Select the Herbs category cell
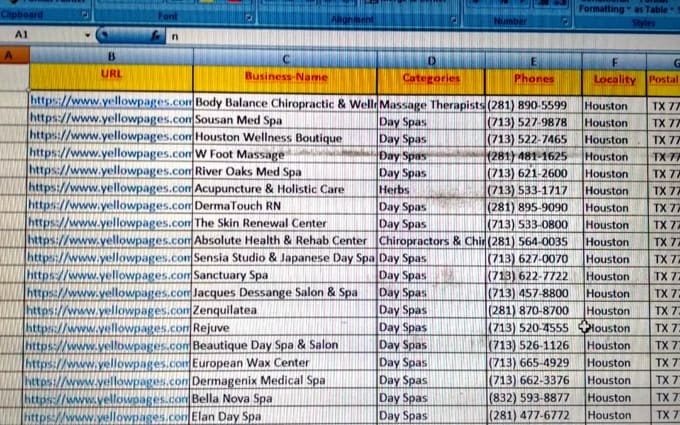 coord(431,190)
